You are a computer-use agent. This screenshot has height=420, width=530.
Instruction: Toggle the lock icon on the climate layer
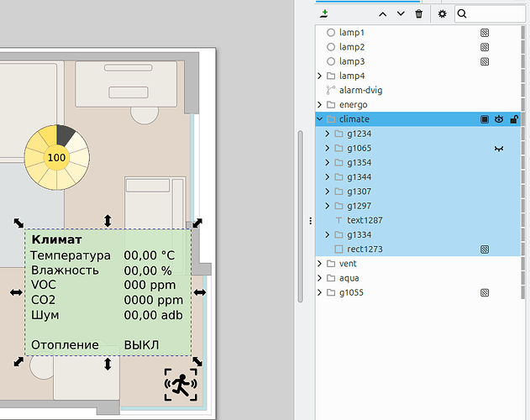(x=514, y=119)
